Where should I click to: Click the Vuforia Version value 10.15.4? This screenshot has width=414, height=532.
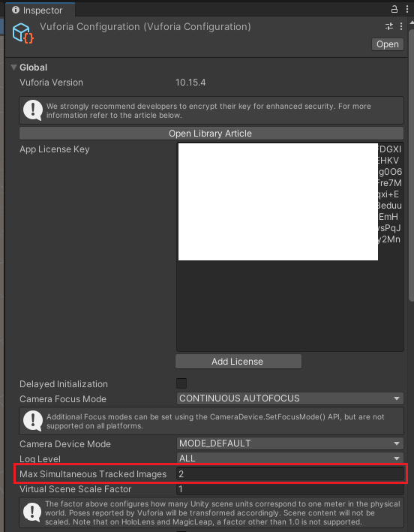190,83
